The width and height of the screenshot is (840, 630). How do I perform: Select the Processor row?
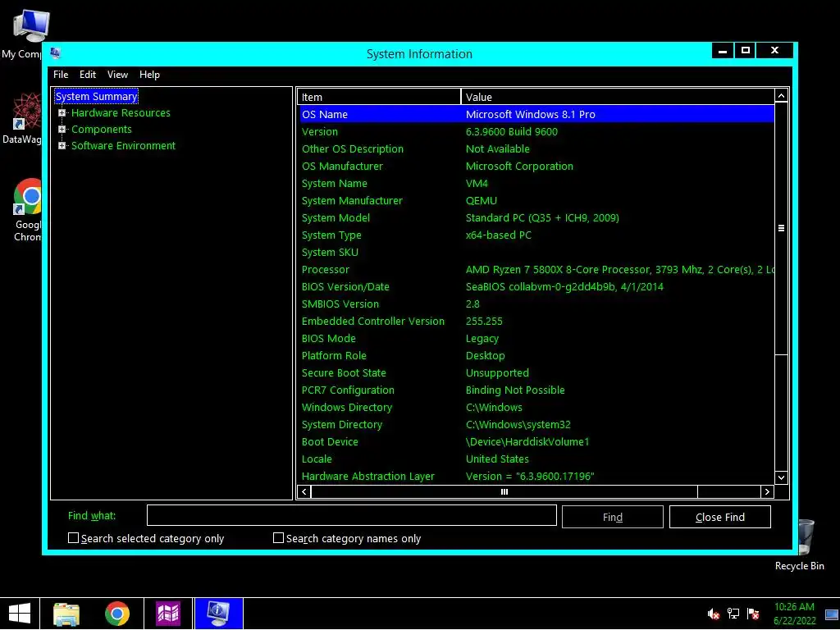tap(536, 269)
